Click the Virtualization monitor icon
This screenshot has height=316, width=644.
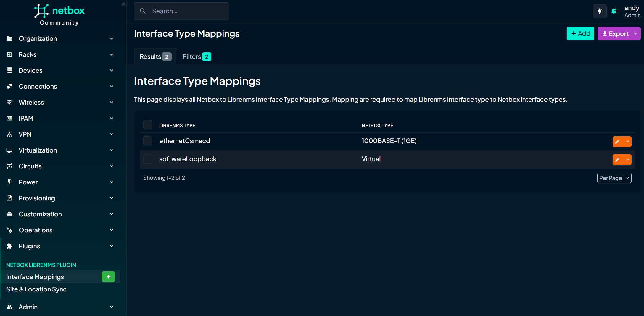(9, 150)
